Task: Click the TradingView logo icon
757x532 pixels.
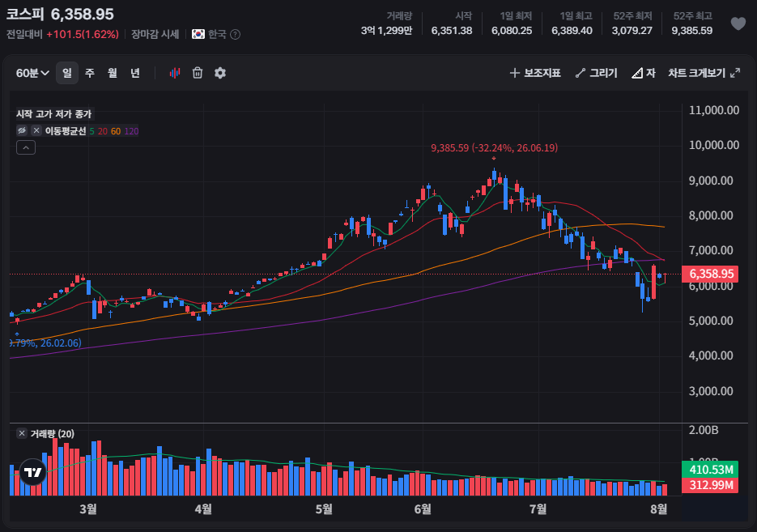Action: click(33, 472)
